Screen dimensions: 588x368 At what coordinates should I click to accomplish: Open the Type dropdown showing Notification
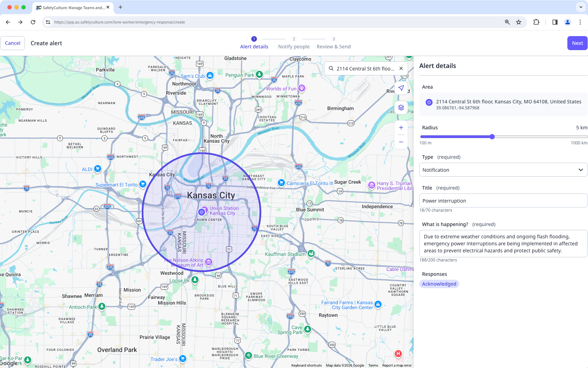pyautogui.click(x=503, y=170)
